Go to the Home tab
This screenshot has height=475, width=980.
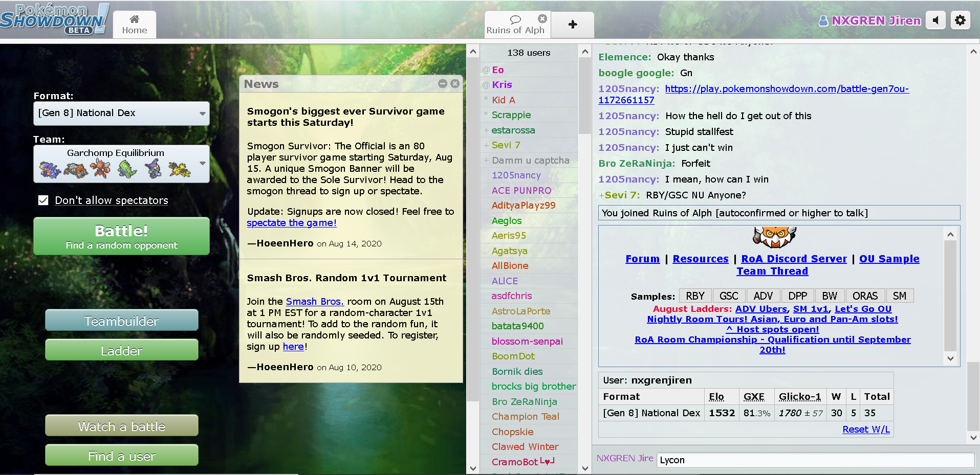[135, 25]
